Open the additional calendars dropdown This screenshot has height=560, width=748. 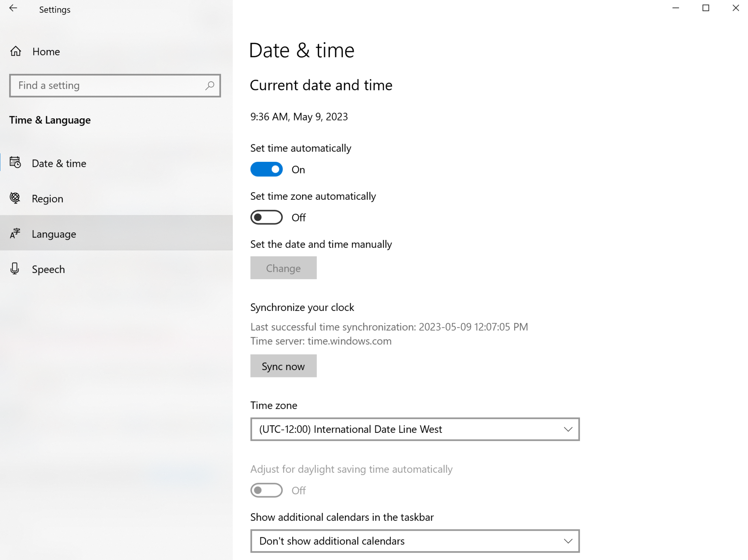415,541
